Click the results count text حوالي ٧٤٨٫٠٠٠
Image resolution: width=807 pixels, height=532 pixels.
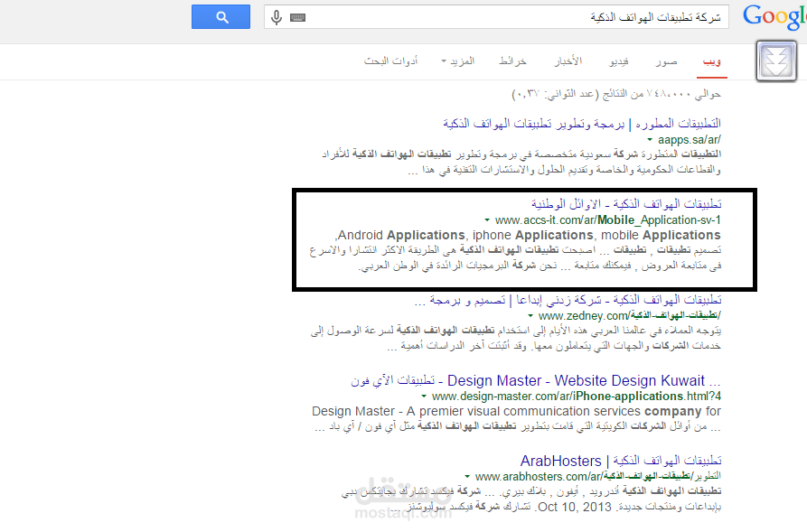click(x=616, y=94)
